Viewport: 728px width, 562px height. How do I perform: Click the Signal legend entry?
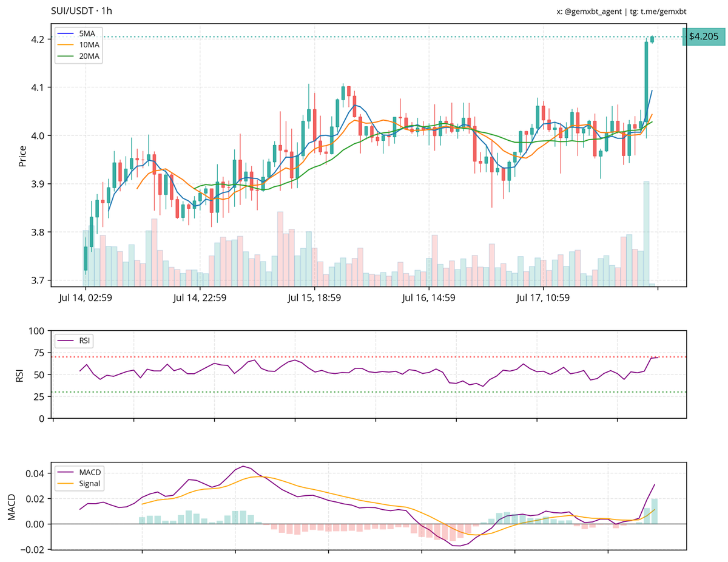click(x=79, y=484)
